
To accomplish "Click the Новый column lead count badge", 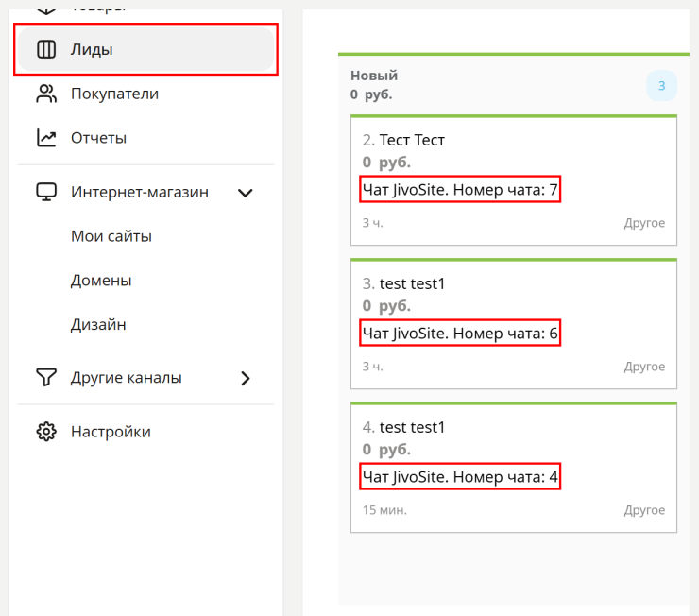I will click(661, 86).
